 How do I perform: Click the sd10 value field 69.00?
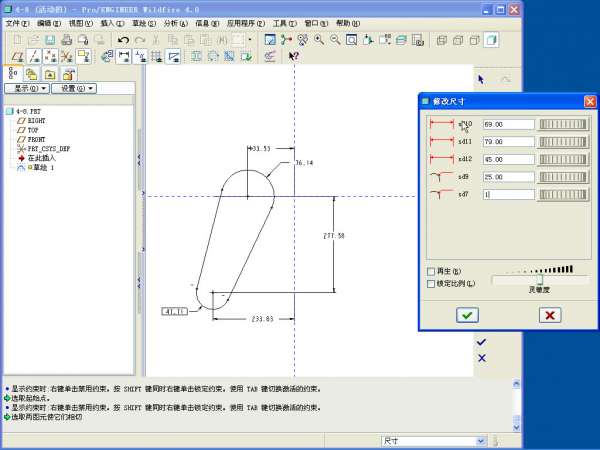[x=509, y=124]
